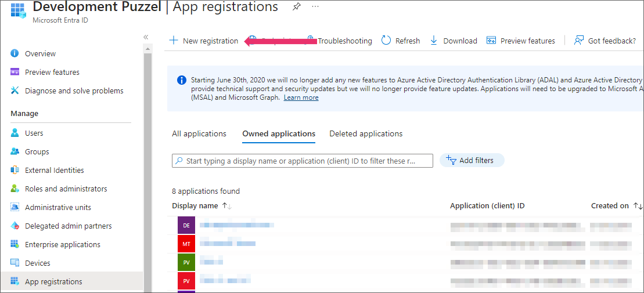Image resolution: width=644 pixels, height=293 pixels.
Task: Click the New registration plus icon
Action: pos(174,41)
